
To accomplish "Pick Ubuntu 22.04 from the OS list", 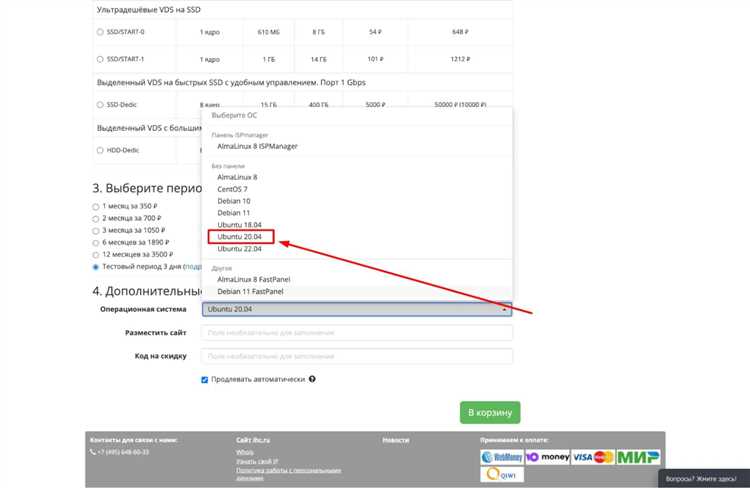I will [x=240, y=249].
